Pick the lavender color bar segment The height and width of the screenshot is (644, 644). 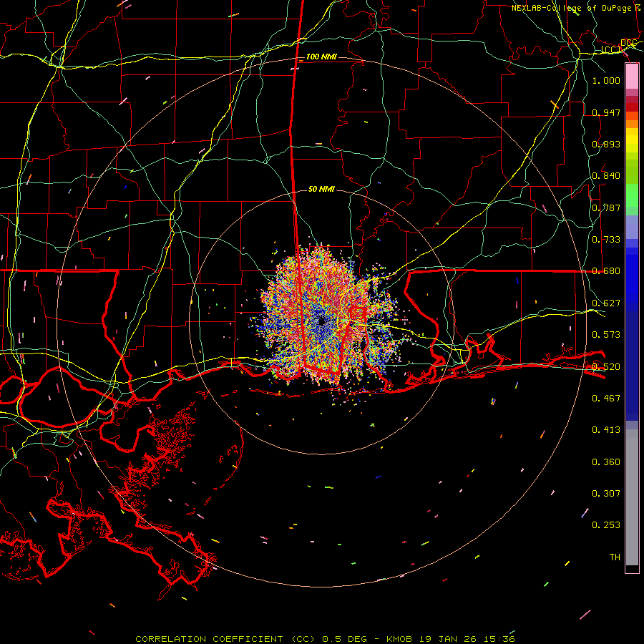[632, 227]
